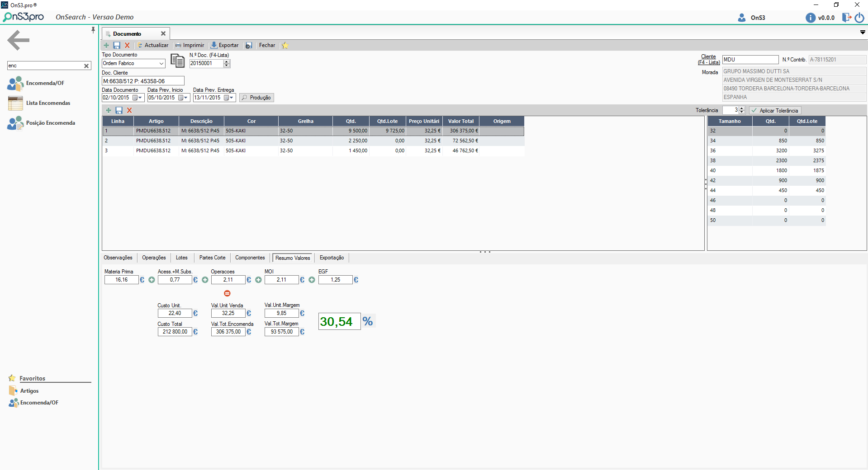This screenshot has height=470, width=868.
Task: Switch to the Lotes tab
Action: coord(182,258)
